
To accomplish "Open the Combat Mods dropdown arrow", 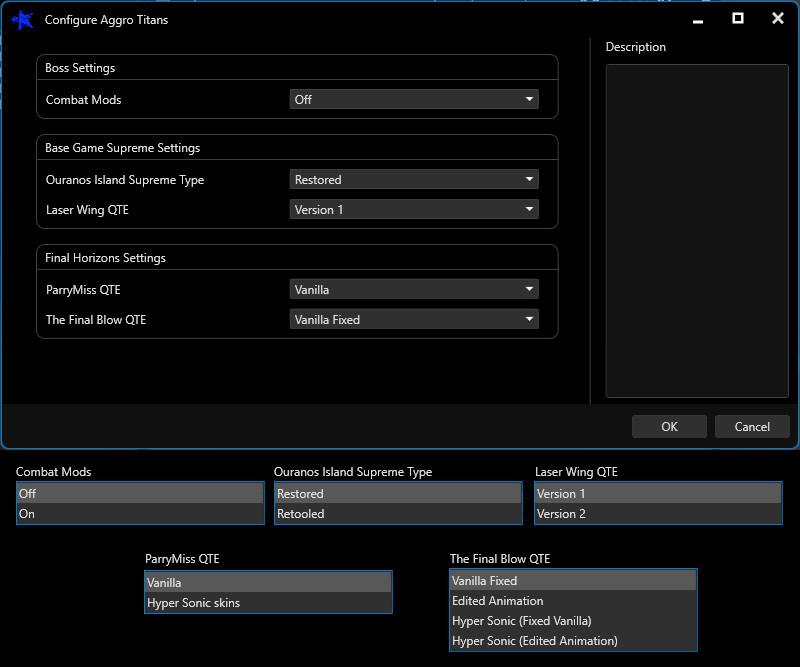I will 527,99.
